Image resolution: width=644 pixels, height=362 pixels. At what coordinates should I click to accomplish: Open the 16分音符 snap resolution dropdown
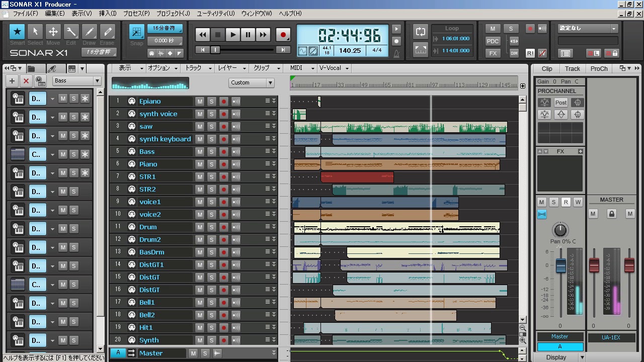tap(165, 28)
